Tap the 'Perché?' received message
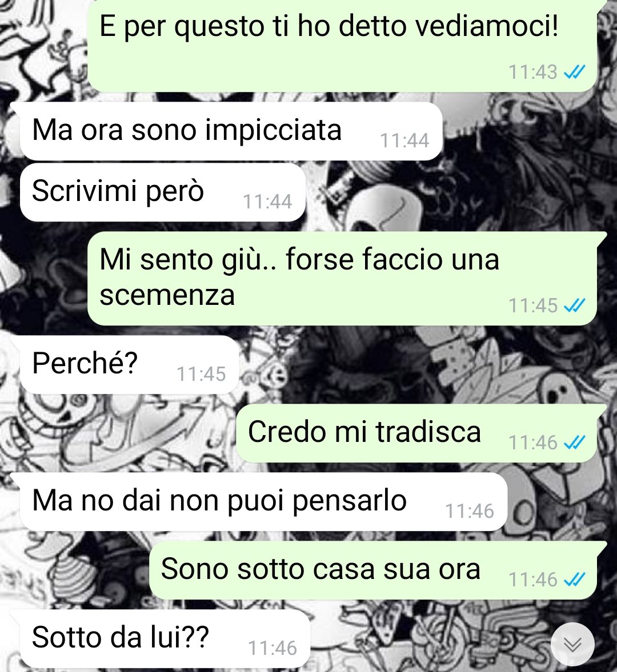The image size is (617, 672). tap(129, 364)
